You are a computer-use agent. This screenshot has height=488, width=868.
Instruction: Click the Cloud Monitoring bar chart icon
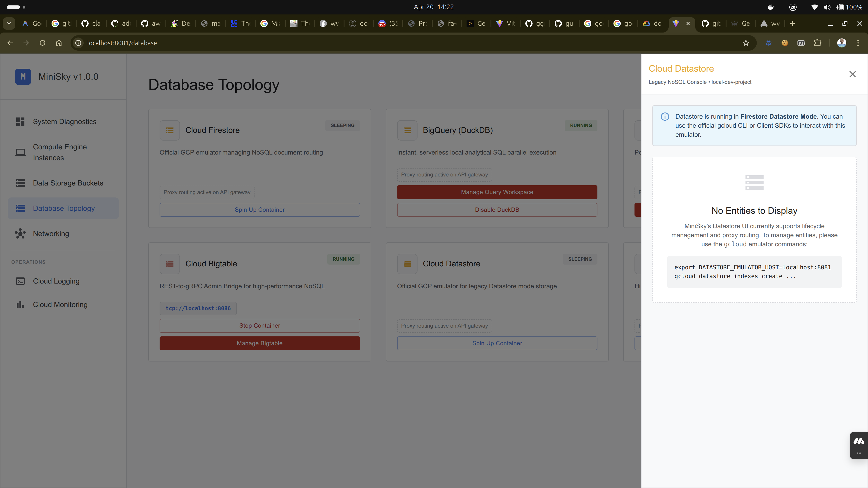20,305
